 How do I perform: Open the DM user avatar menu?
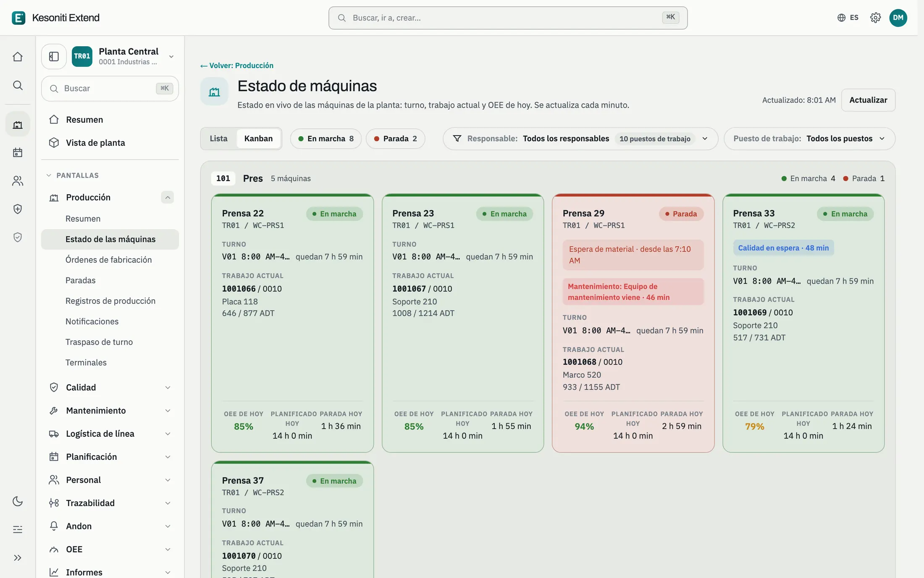click(898, 18)
